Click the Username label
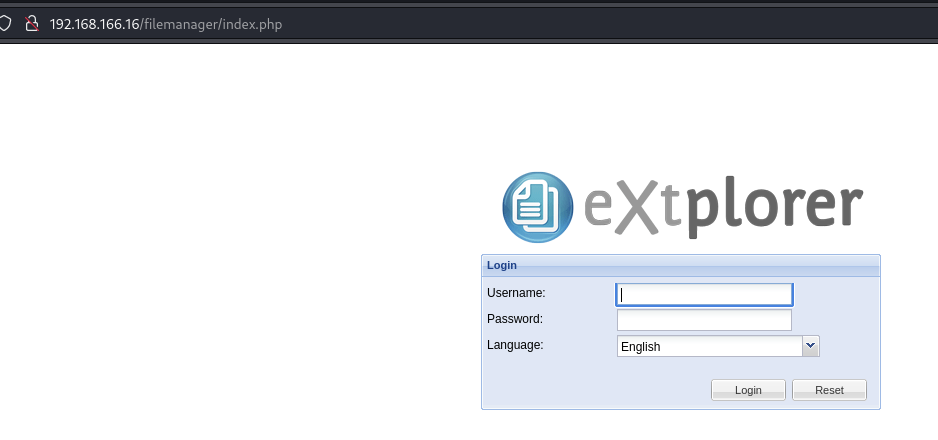The height and width of the screenshot is (440, 938). [516, 293]
